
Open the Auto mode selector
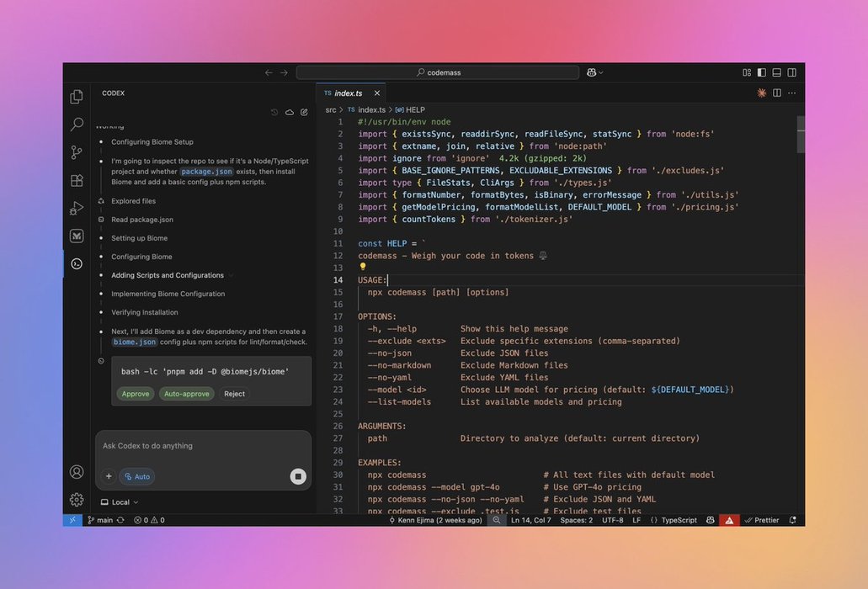(x=137, y=476)
